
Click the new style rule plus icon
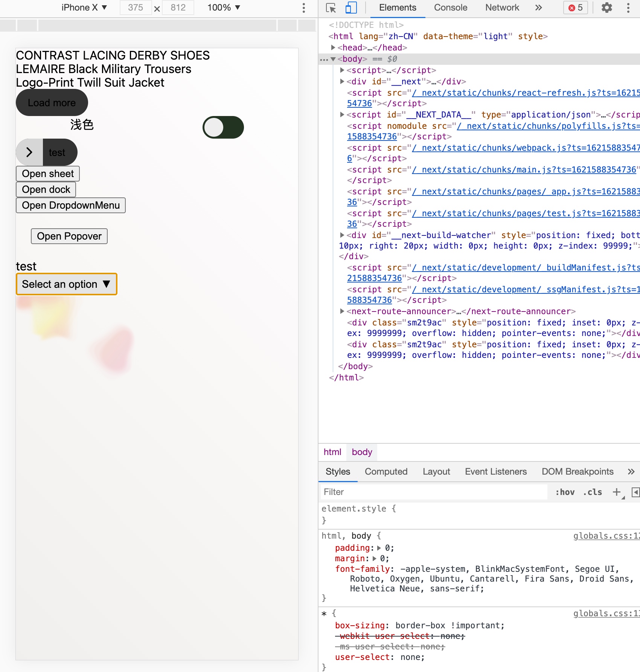[616, 492]
